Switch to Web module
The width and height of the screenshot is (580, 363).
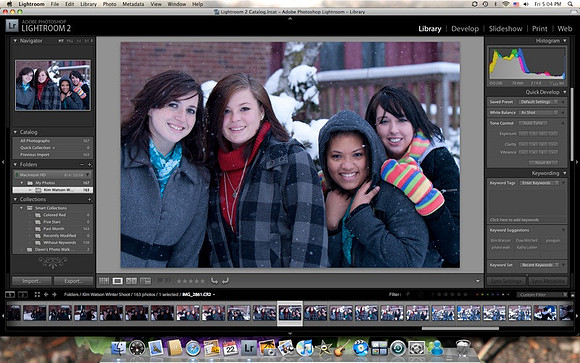(564, 28)
